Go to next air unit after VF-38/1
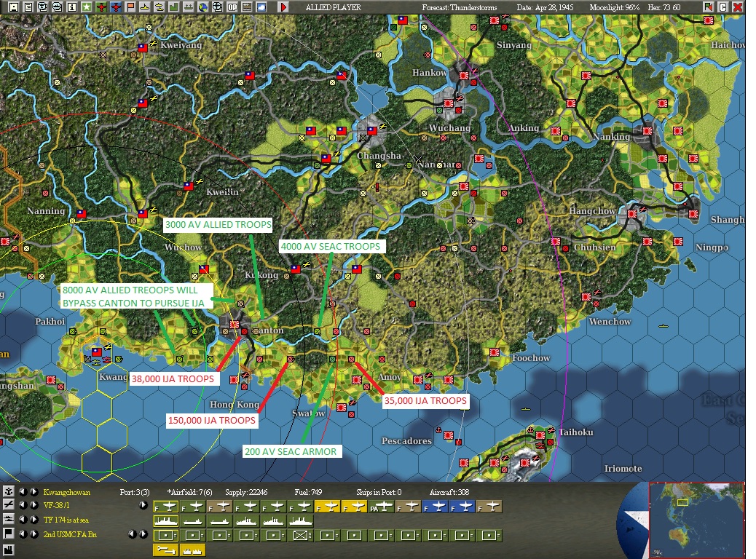Image resolution: width=756 pixels, height=559 pixels. (34, 505)
